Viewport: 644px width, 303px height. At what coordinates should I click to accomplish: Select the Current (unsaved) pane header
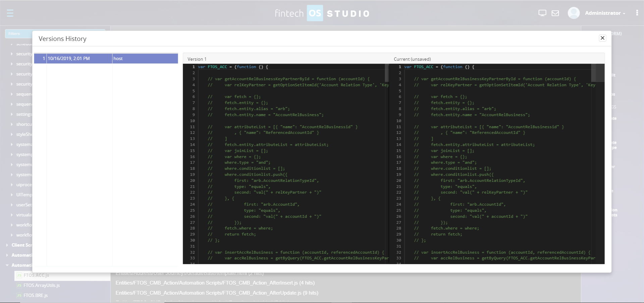(x=412, y=59)
